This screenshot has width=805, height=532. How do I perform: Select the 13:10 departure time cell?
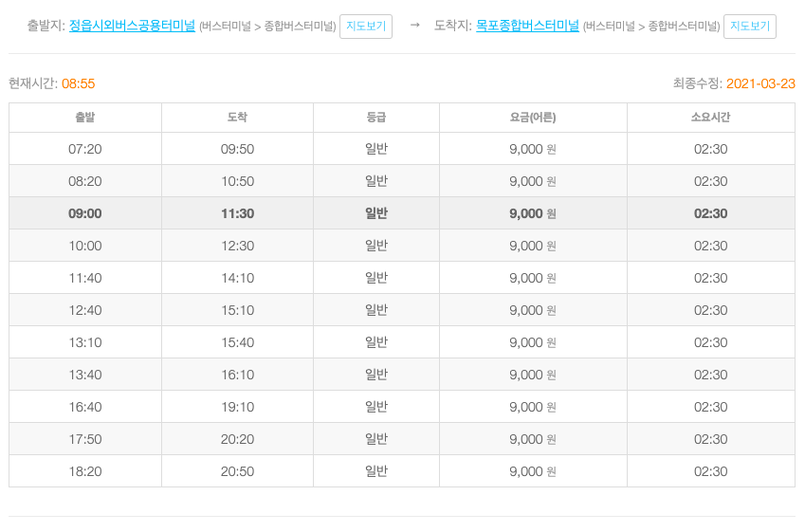click(x=85, y=342)
